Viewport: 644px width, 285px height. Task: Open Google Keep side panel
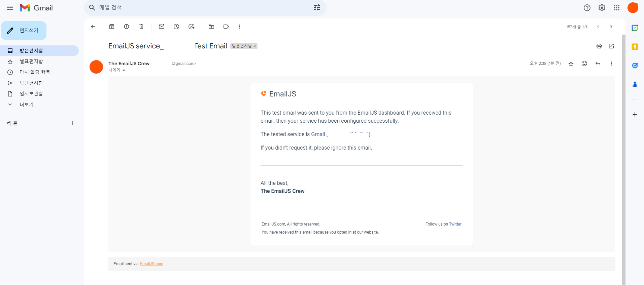tap(635, 47)
